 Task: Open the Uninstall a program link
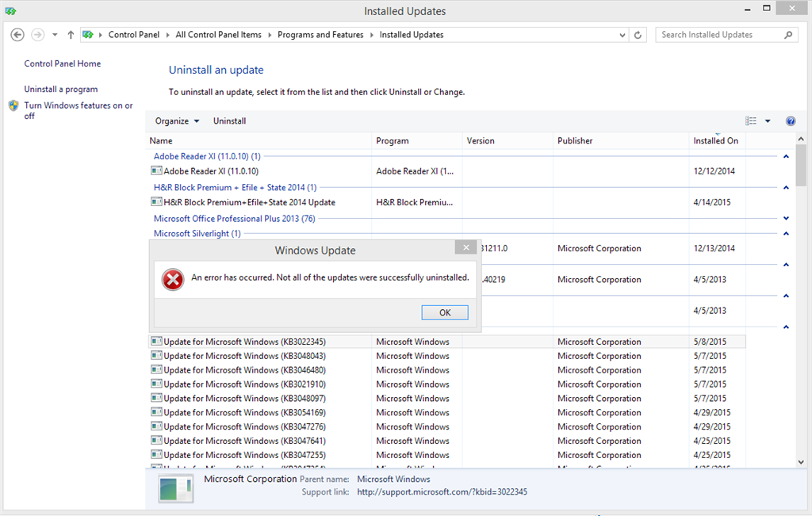click(60, 89)
